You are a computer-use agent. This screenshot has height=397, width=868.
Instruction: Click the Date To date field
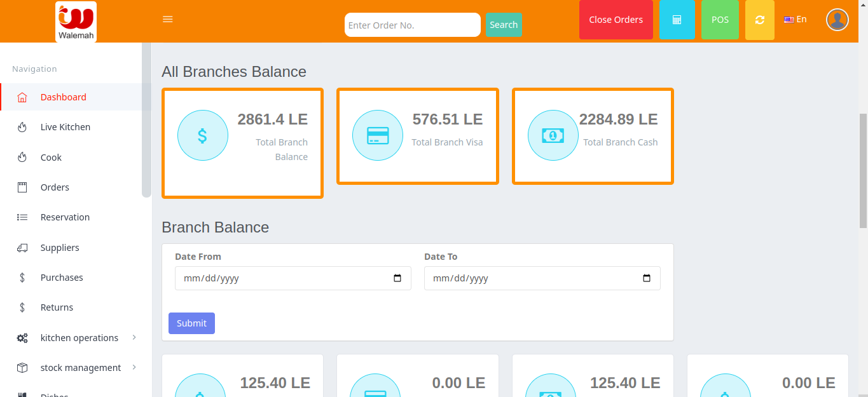coord(542,278)
